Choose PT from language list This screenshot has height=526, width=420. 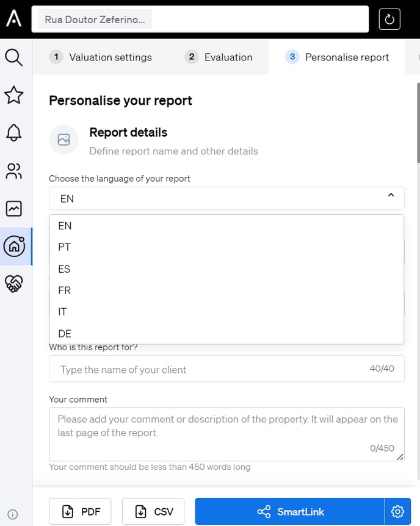(65, 247)
